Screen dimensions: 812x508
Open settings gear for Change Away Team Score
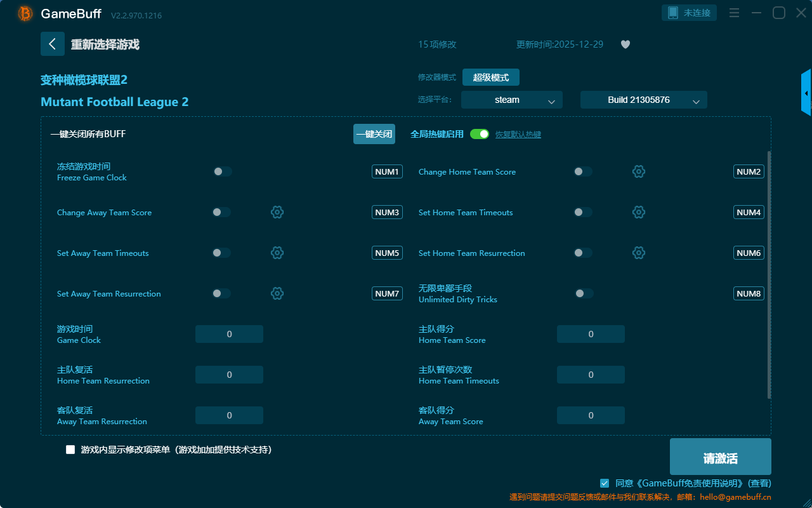coord(277,212)
